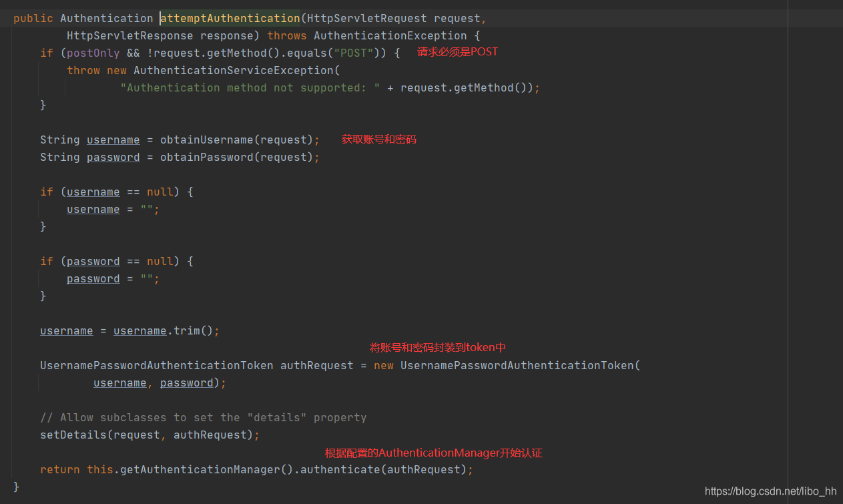The height and width of the screenshot is (504, 843).
Task: Click the equals method in the if condition
Action: [x=307, y=53]
